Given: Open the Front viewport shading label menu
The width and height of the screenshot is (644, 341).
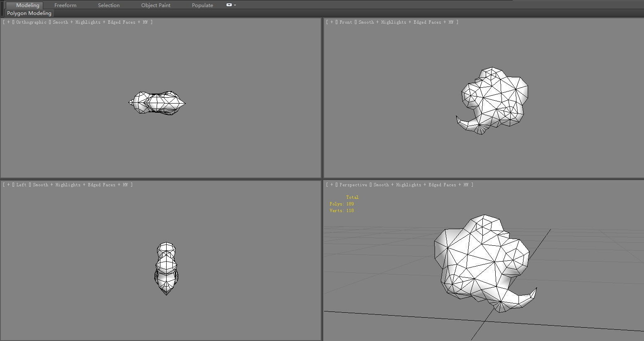Looking at the screenshot, I should pos(406,22).
